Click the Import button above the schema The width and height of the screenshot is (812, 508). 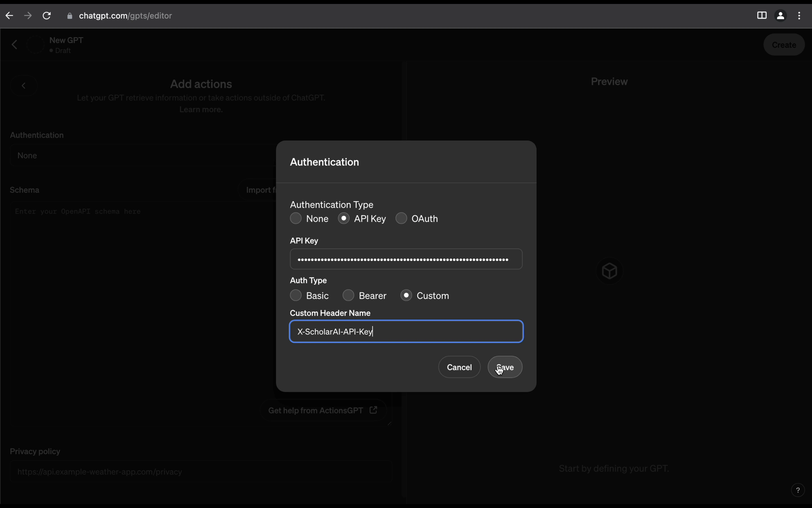click(x=257, y=190)
